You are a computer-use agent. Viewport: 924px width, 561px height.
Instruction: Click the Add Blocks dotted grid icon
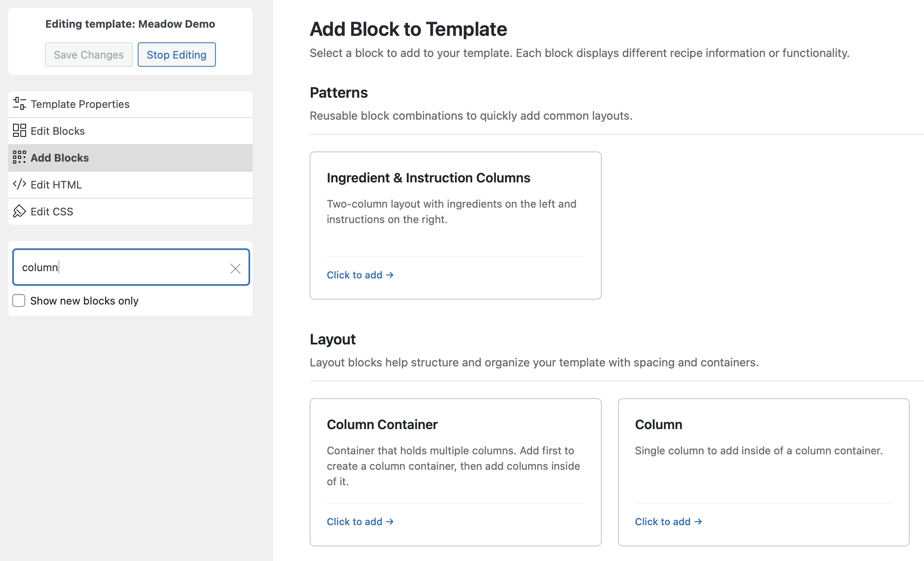coord(19,157)
